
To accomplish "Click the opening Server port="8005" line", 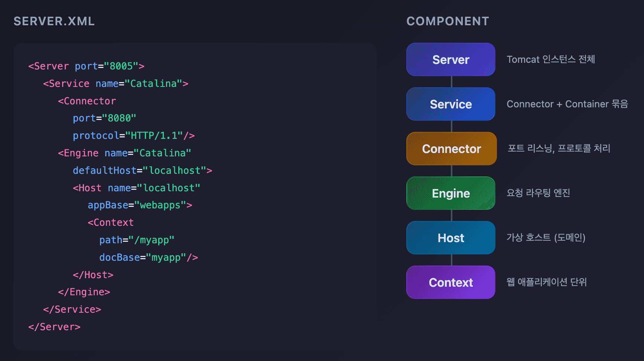I will click(86, 66).
